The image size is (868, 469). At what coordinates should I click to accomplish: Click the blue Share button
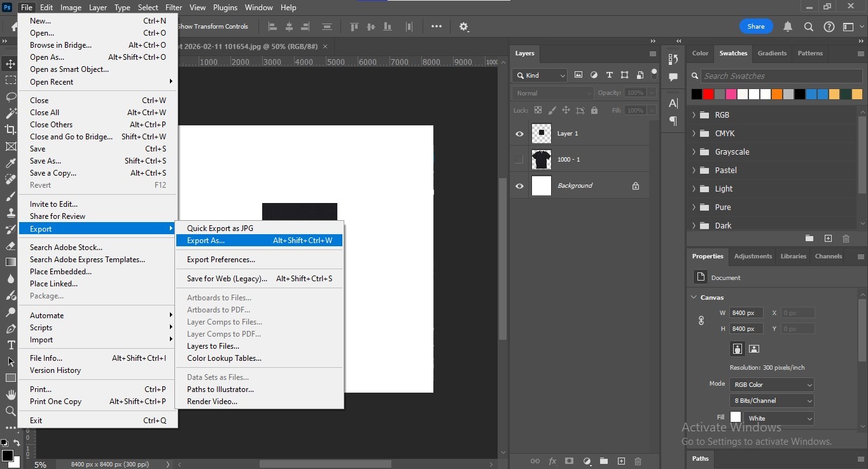(756, 27)
